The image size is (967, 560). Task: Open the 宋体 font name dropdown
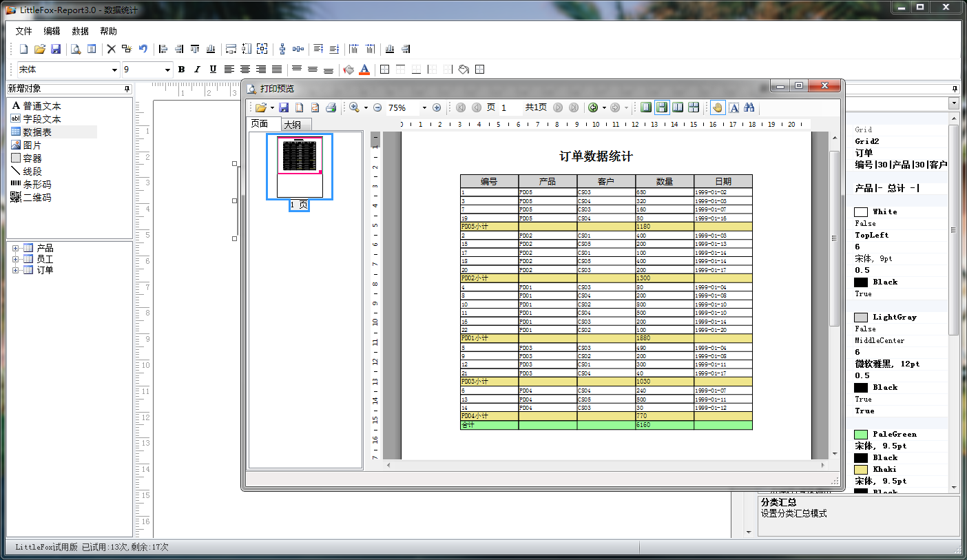coord(114,70)
